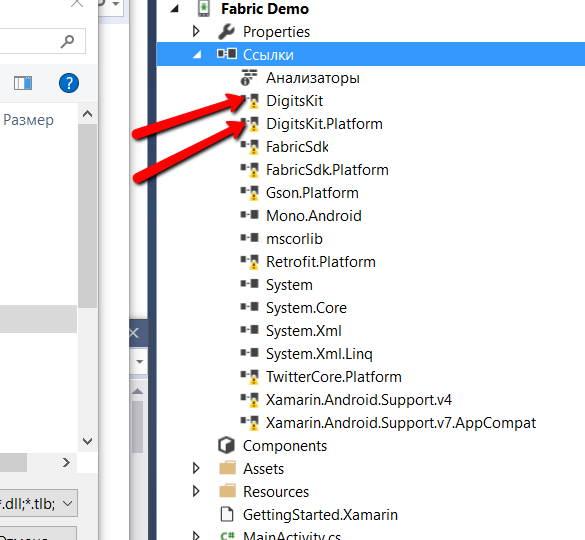Expand the Resources folder

point(196,491)
